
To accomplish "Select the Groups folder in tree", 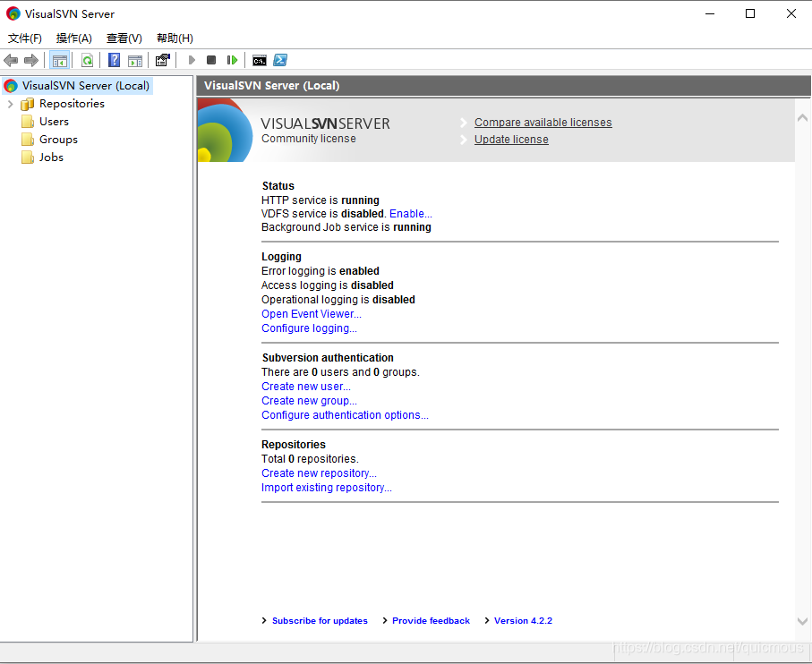I will coord(58,140).
